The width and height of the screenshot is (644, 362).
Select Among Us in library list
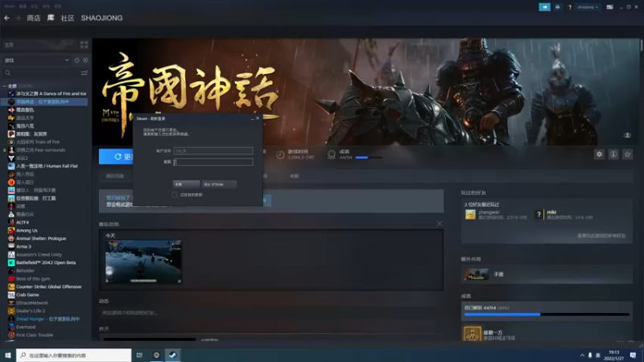pos(27,230)
